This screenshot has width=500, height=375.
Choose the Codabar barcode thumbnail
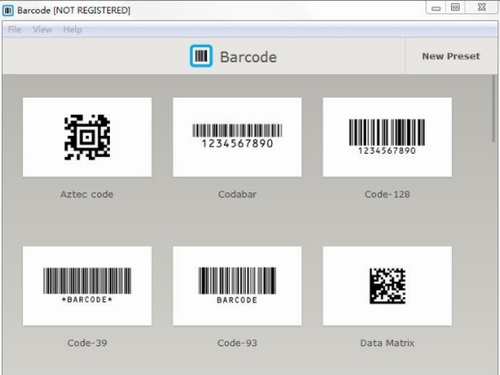click(x=237, y=137)
